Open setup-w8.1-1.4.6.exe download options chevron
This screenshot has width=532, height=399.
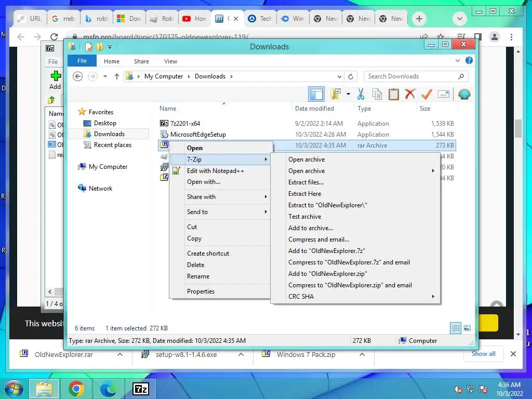click(x=241, y=354)
